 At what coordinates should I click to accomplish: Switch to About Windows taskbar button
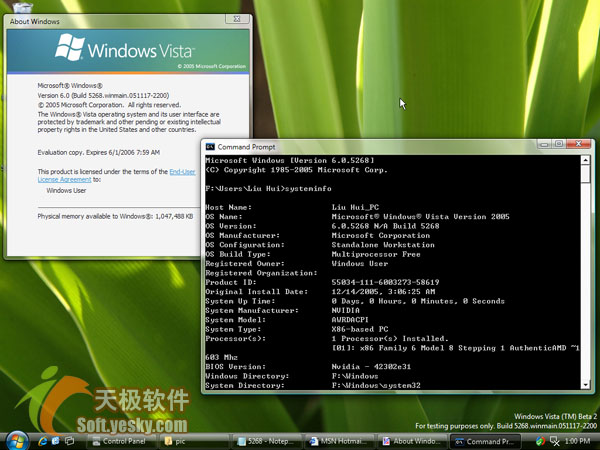click(x=411, y=442)
